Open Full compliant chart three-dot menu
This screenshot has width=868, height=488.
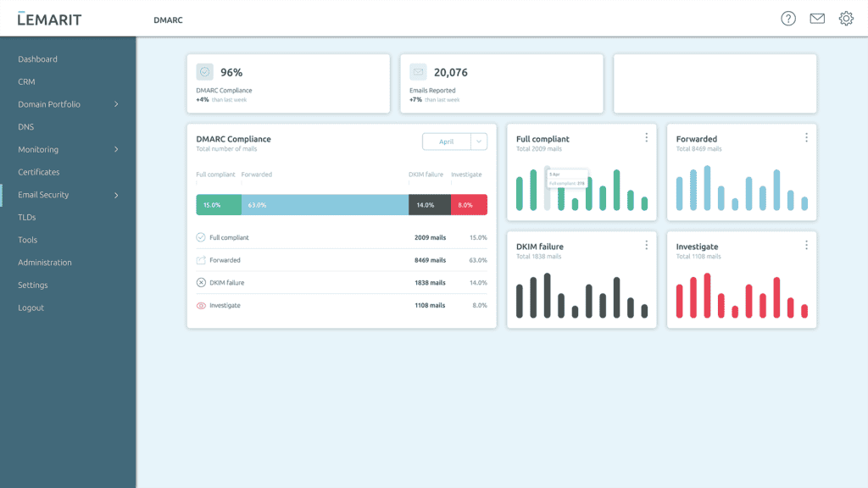click(x=647, y=137)
